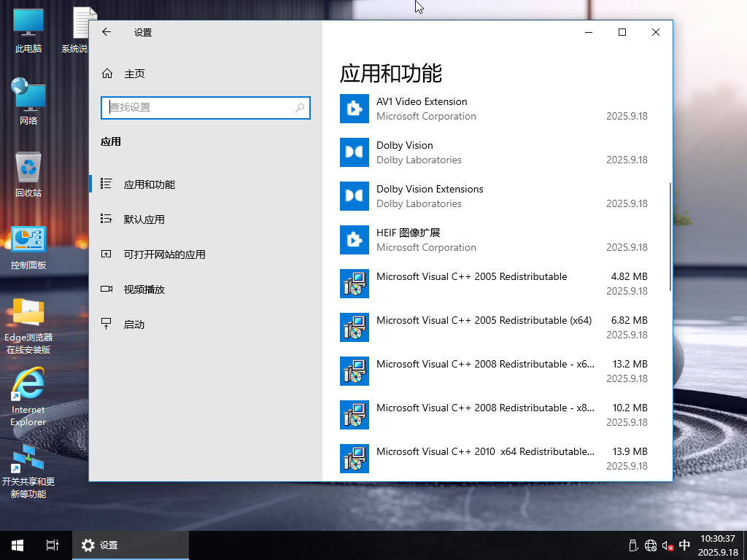Click the 中 input method indicator
Image resolution: width=747 pixels, height=560 pixels.
click(x=684, y=545)
